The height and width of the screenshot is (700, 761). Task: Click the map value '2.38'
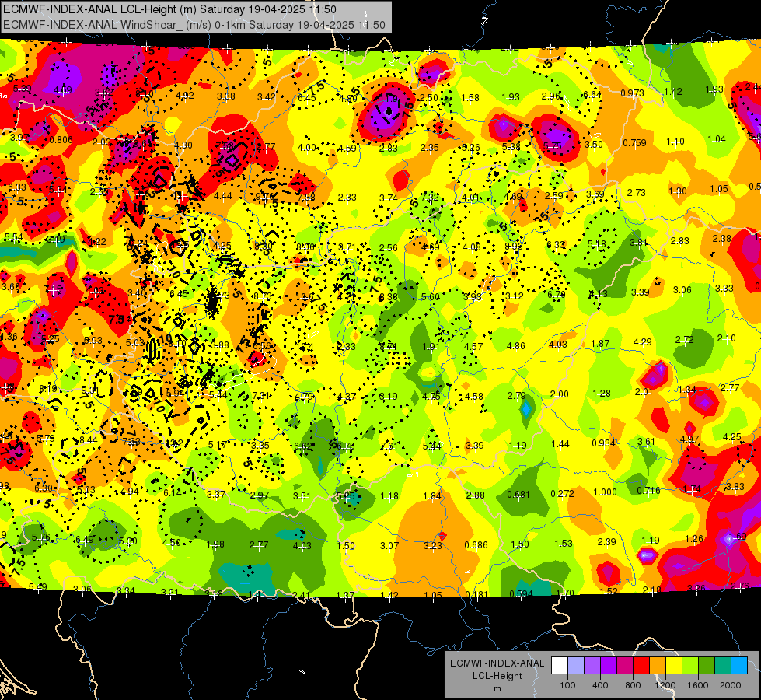coord(722,239)
